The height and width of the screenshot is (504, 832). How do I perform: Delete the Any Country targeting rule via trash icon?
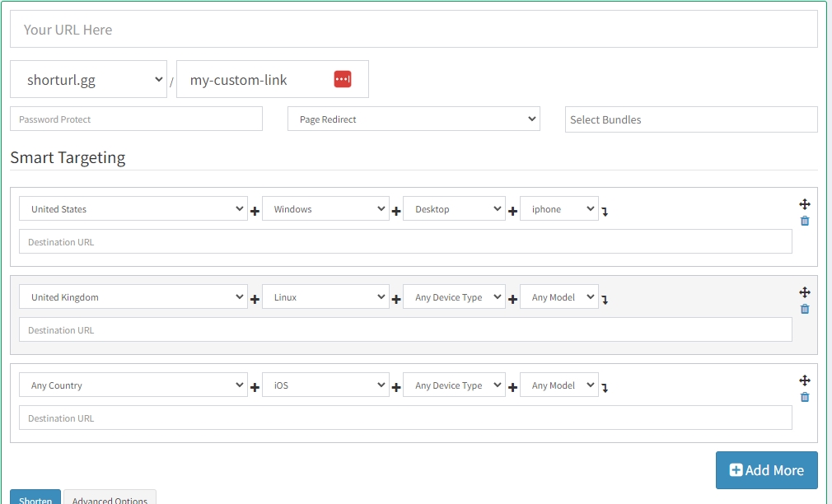point(805,397)
